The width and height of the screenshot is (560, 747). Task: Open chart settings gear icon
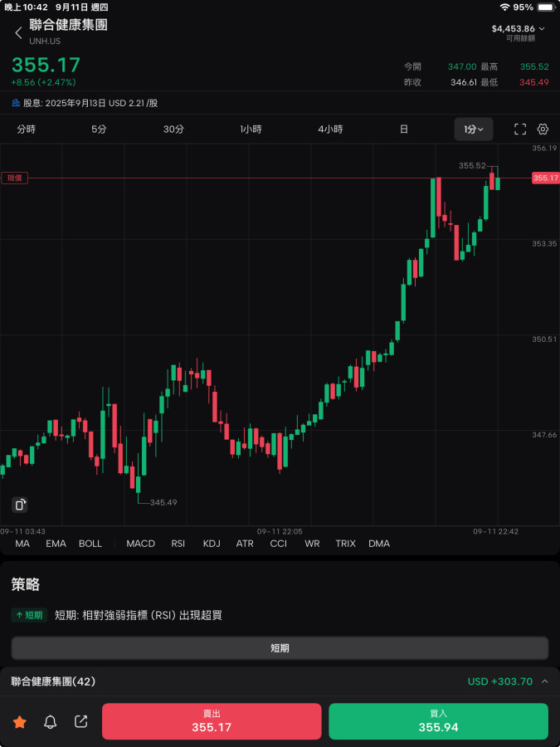click(543, 129)
